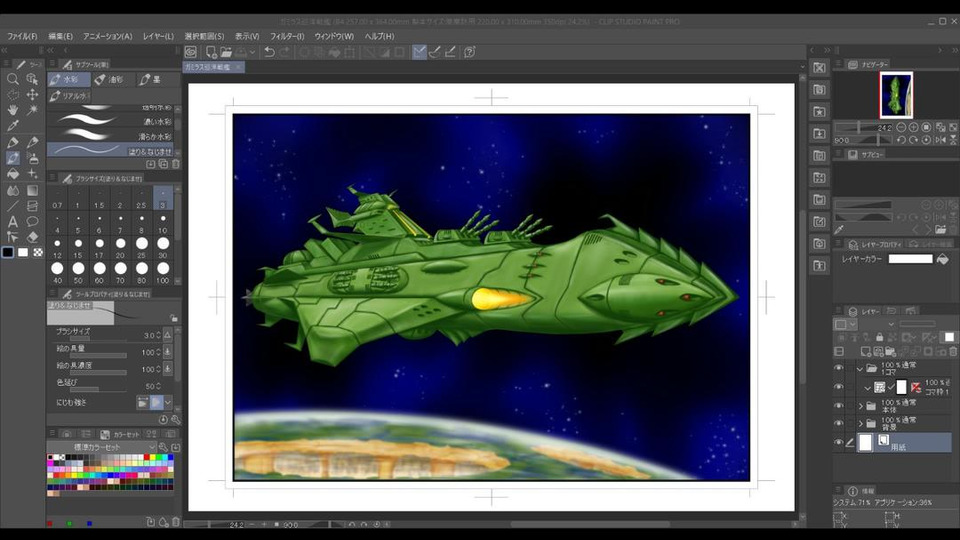The image size is (960, 540).
Task: Click the Zoom in icon in Navigator
Action: [x=913, y=127]
